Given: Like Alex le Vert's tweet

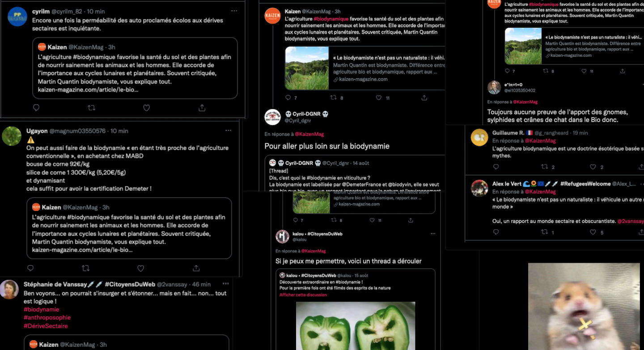Looking at the screenshot, I should pos(593,232).
